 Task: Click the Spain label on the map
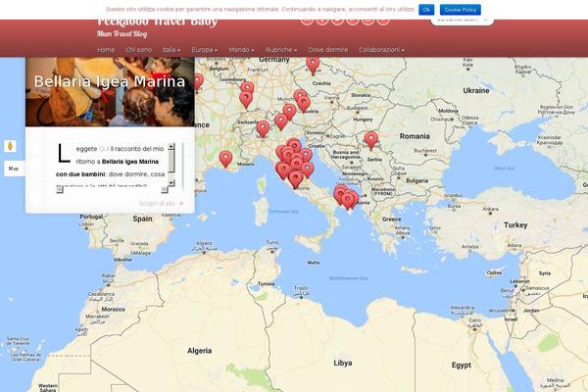(x=142, y=219)
